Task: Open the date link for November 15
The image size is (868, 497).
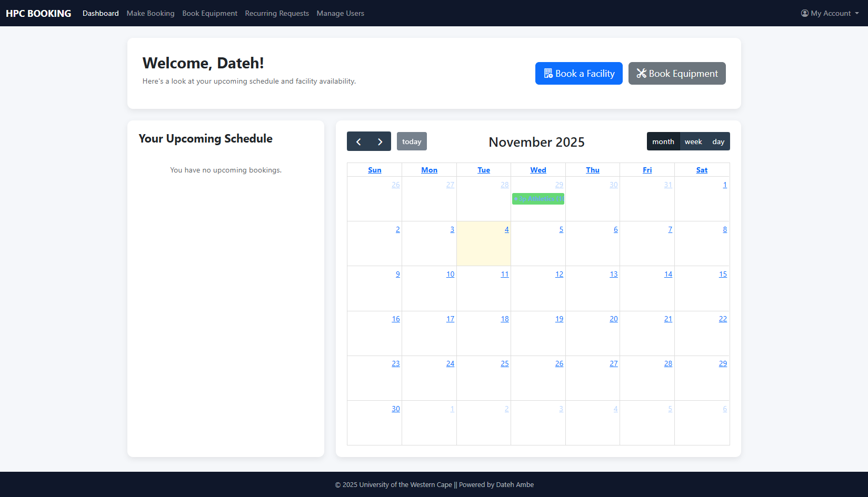Action: [723, 274]
